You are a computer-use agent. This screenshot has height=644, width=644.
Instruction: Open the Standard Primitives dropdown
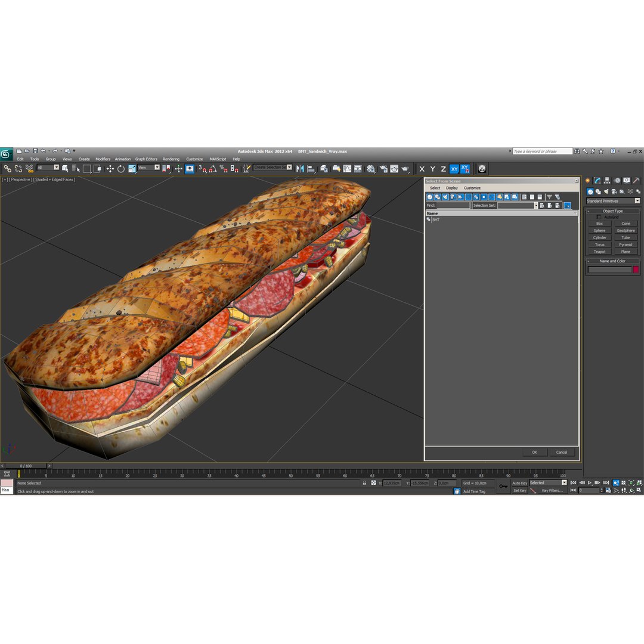point(613,201)
